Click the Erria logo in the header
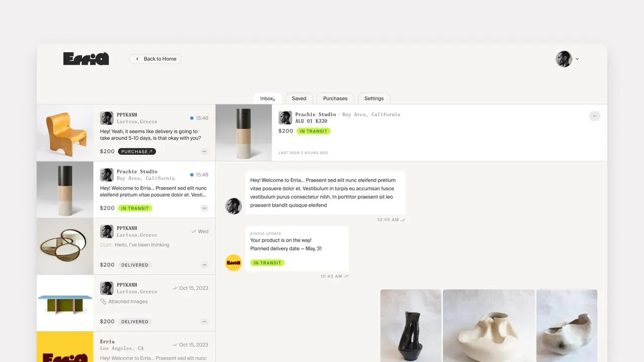Viewport: 644px width, 362px height. [86, 59]
